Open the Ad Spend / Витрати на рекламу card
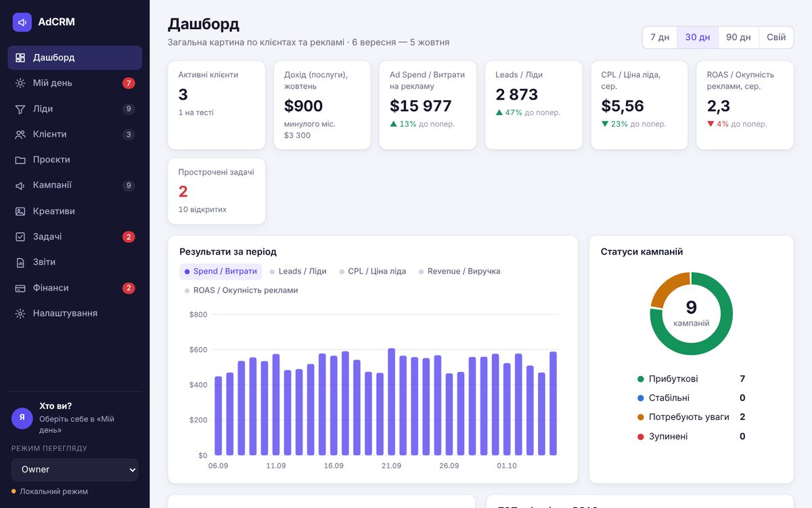 (428, 105)
